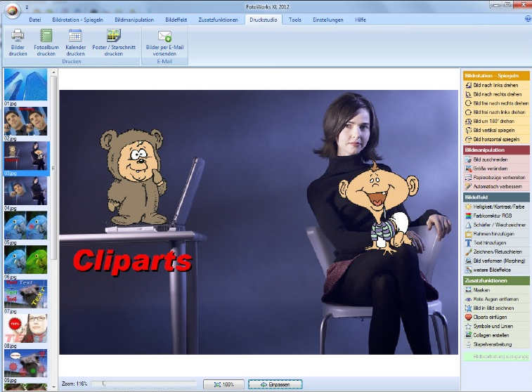
Task: Open Größe verändern tool
Action: tap(495, 169)
